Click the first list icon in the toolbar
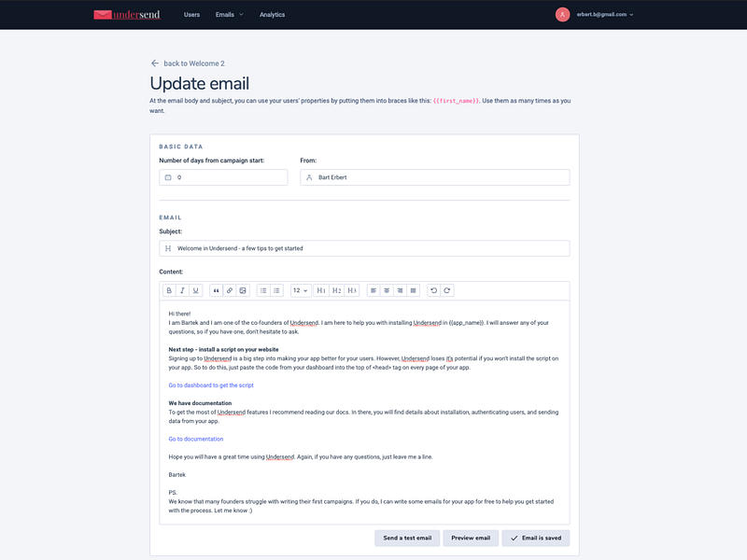The image size is (747, 560). pos(263,290)
